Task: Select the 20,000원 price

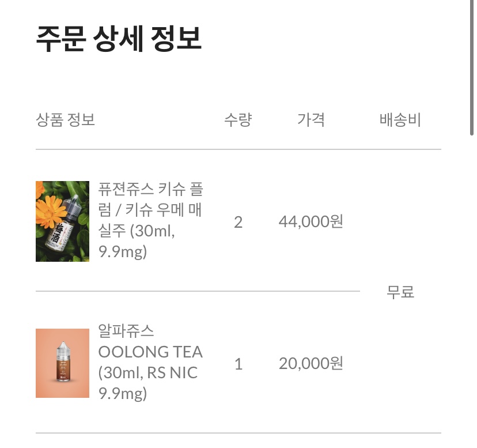Action: (x=311, y=364)
